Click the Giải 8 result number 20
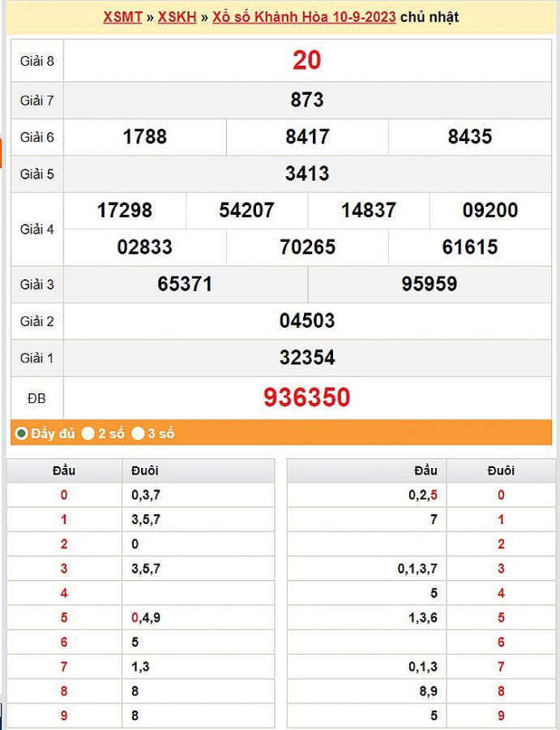The height and width of the screenshot is (730, 560). pyautogui.click(x=306, y=60)
